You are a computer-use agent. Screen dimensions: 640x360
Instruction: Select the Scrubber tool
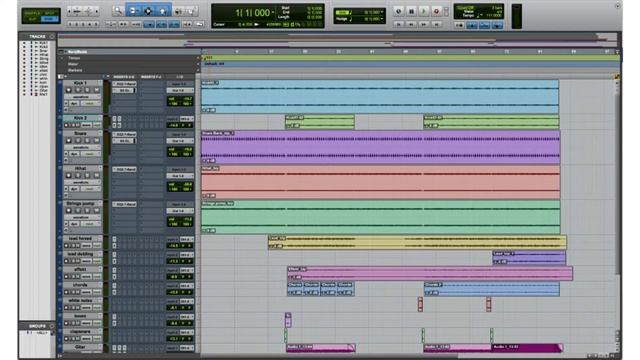click(x=179, y=11)
